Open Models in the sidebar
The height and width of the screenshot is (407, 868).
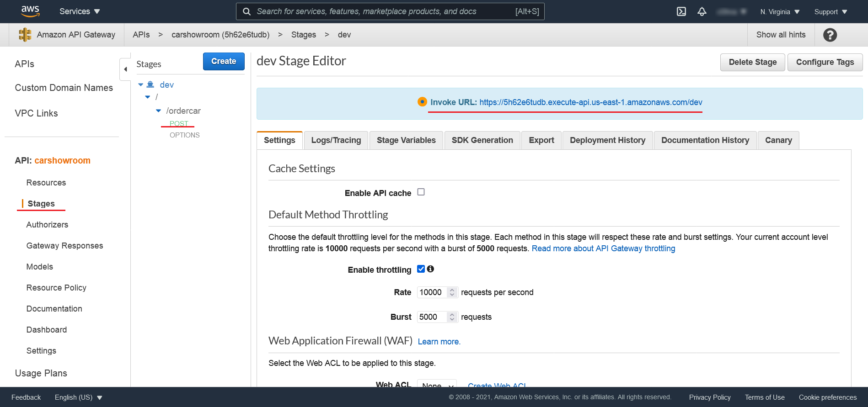[x=40, y=267]
